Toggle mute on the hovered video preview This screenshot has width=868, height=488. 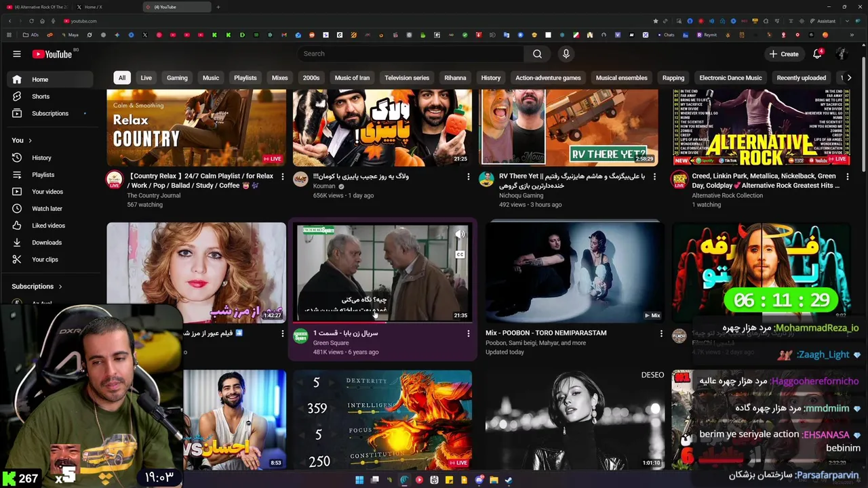(x=460, y=235)
